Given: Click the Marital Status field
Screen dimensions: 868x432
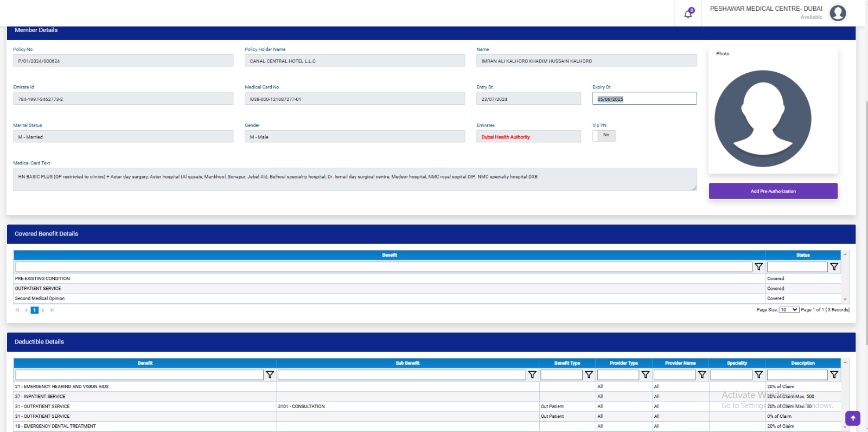Looking at the screenshot, I should (123, 137).
